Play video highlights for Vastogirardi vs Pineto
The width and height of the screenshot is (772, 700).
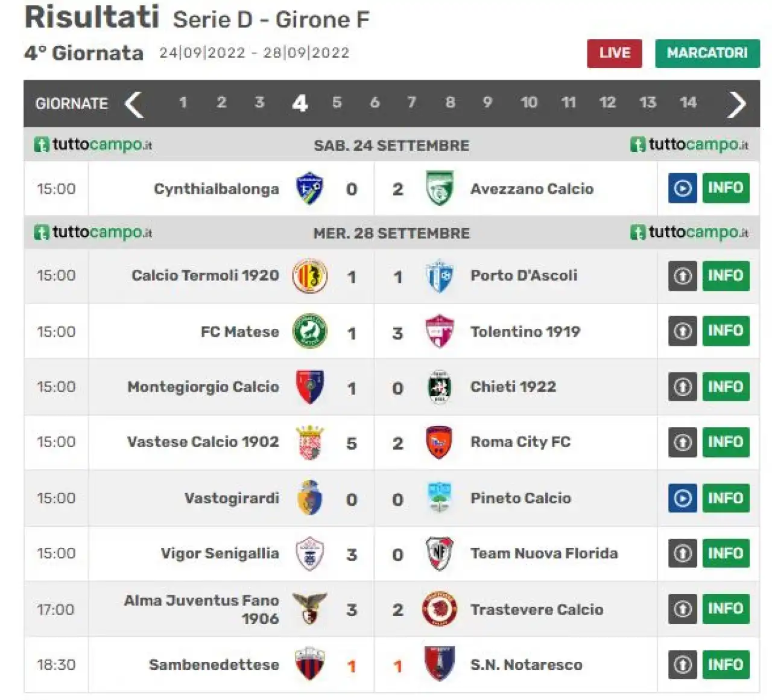(683, 498)
